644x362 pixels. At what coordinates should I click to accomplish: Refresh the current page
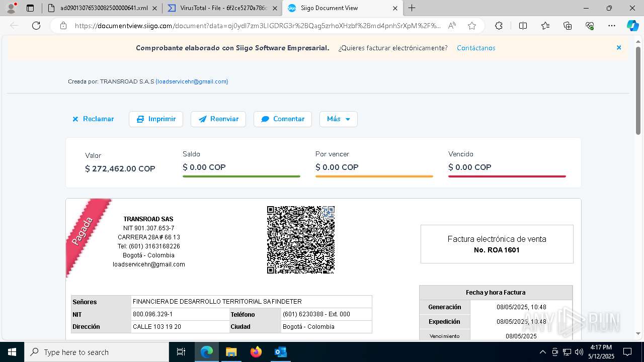(x=36, y=26)
